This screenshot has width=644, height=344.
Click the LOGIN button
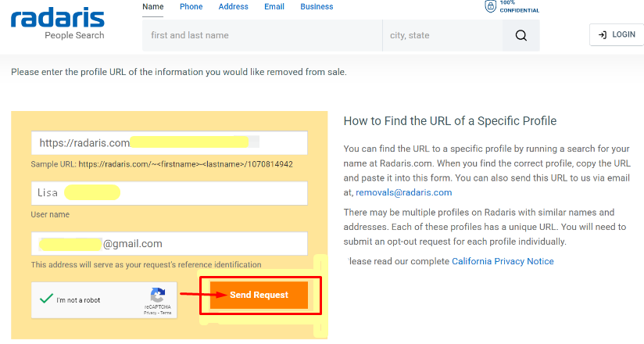point(617,34)
